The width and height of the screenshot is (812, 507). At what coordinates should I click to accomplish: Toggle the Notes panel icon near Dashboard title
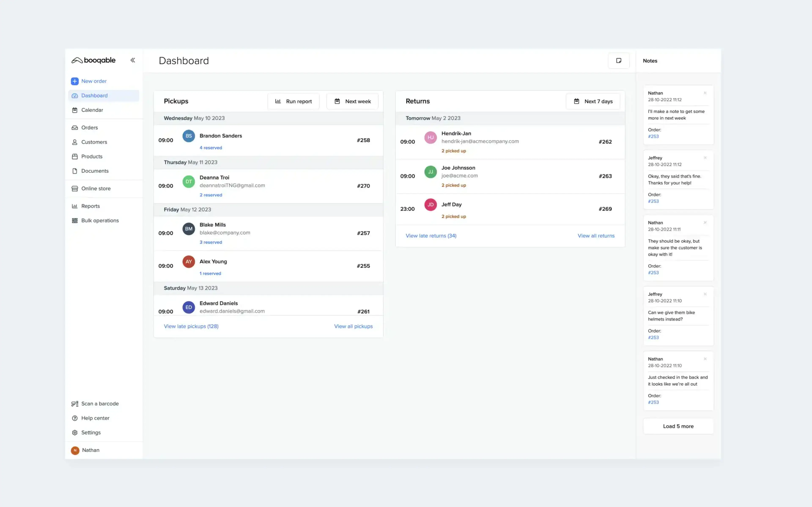pyautogui.click(x=619, y=61)
